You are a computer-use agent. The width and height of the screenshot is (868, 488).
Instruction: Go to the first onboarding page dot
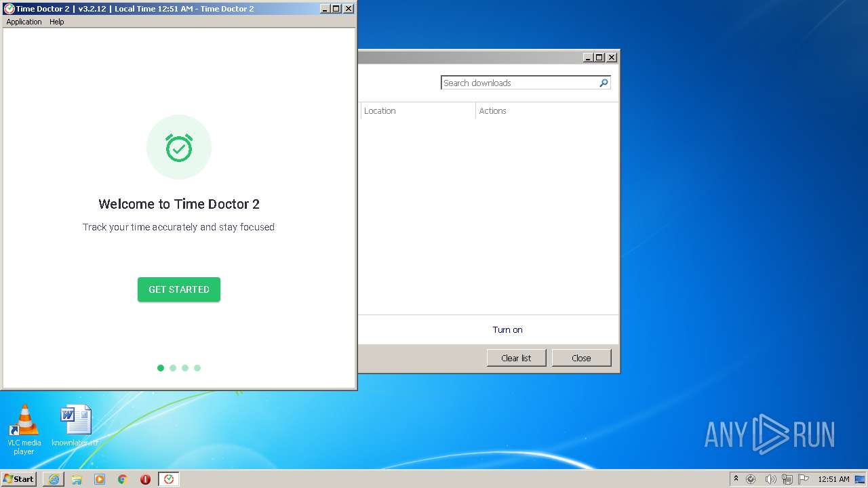pos(161,368)
